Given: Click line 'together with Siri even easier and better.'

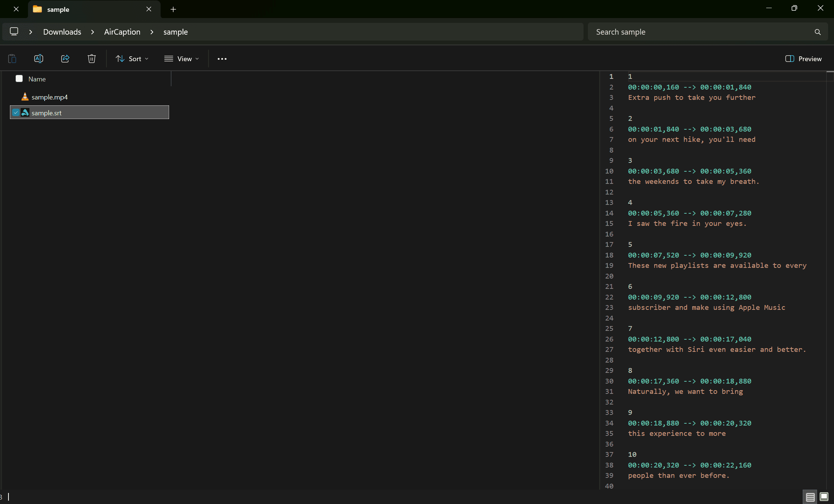Looking at the screenshot, I should point(717,349).
